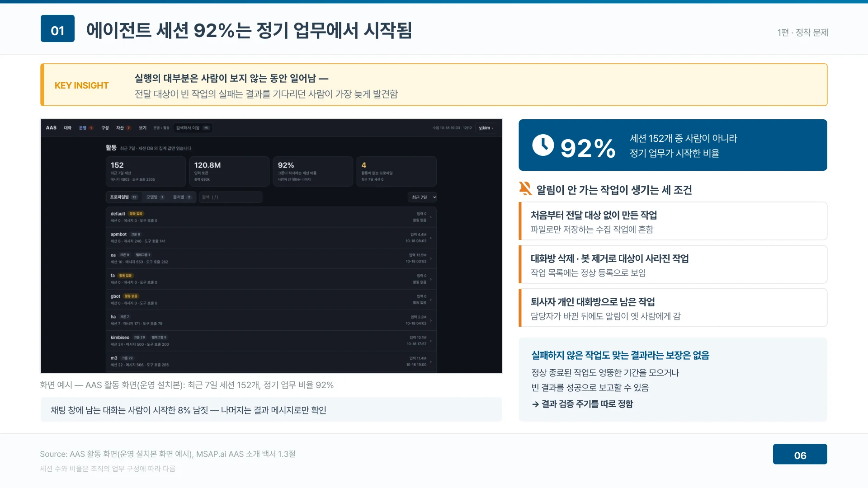Click the 1편 · 정착 문제 header label
Viewport: 868px width, 488px height.
(x=802, y=33)
